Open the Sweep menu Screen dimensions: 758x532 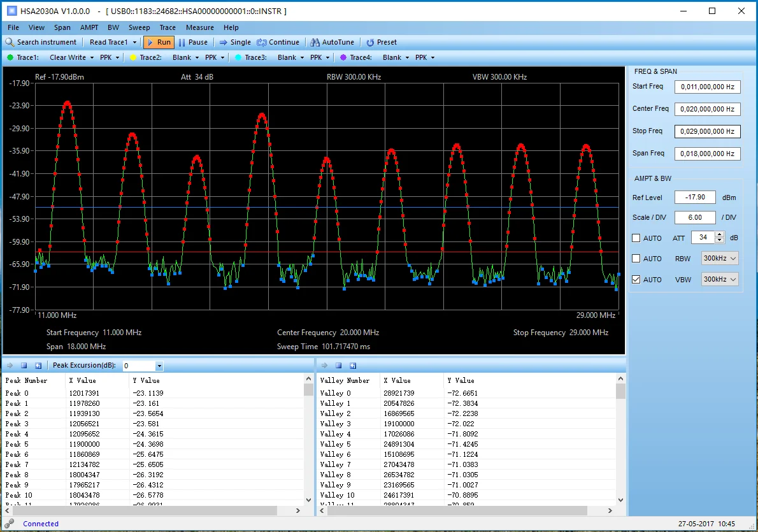[x=139, y=27]
